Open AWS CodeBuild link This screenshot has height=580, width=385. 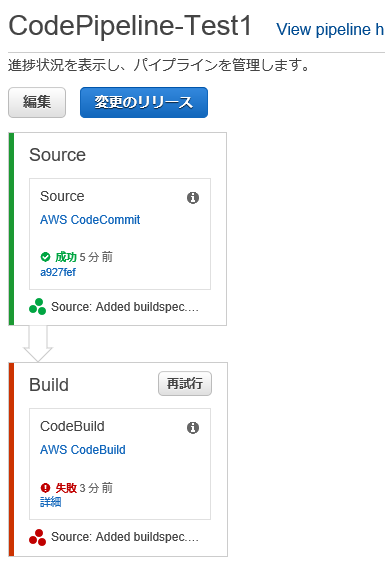[83, 450]
